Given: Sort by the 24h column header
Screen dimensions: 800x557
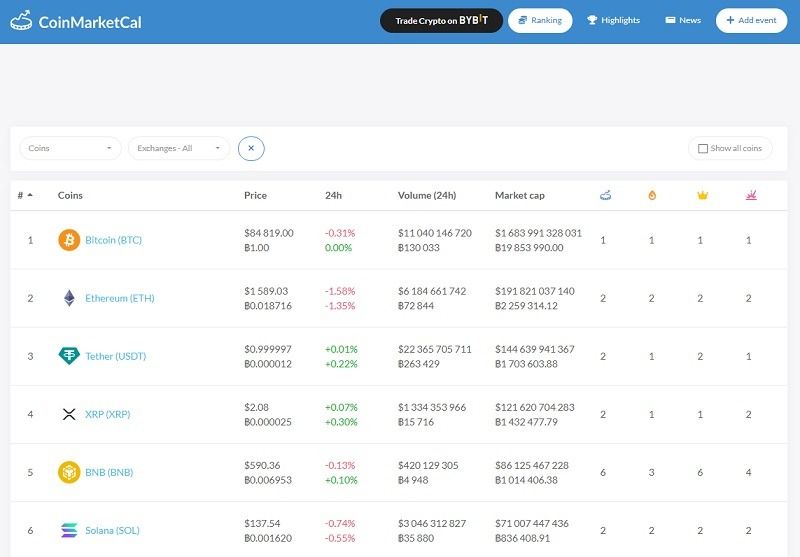Looking at the screenshot, I should tap(333, 195).
